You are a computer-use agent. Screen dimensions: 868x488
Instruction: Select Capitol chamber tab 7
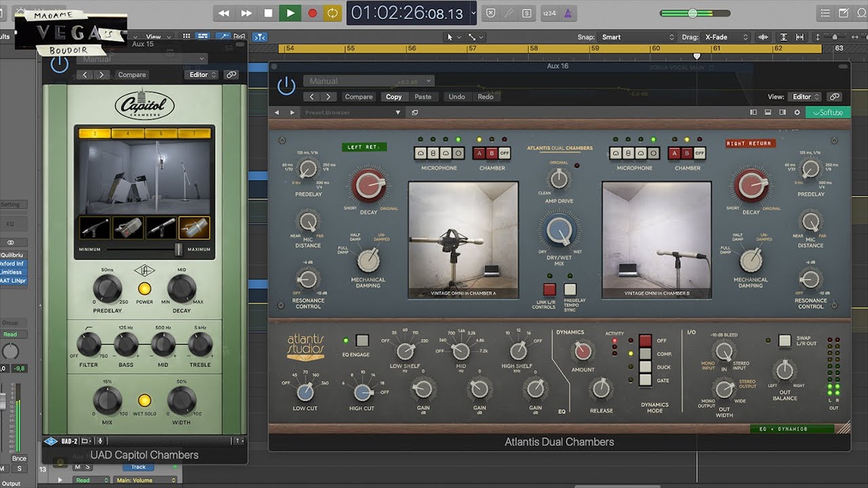pyautogui.click(x=193, y=134)
